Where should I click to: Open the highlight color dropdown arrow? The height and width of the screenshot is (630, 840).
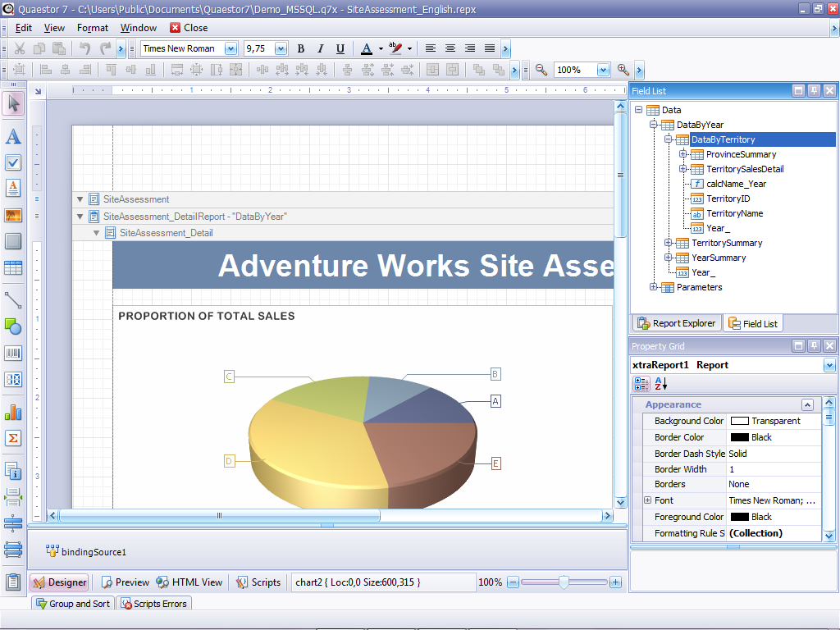click(410, 48)
